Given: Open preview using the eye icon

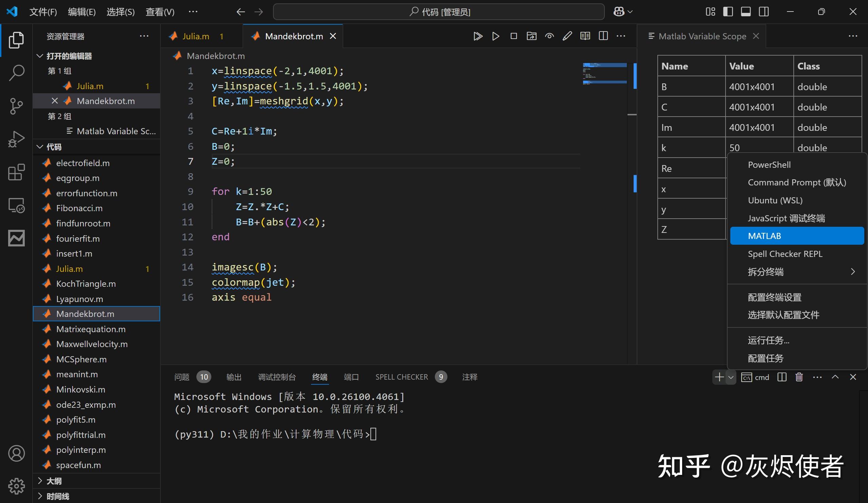Looking at the screenshot, I should point(549,36).
